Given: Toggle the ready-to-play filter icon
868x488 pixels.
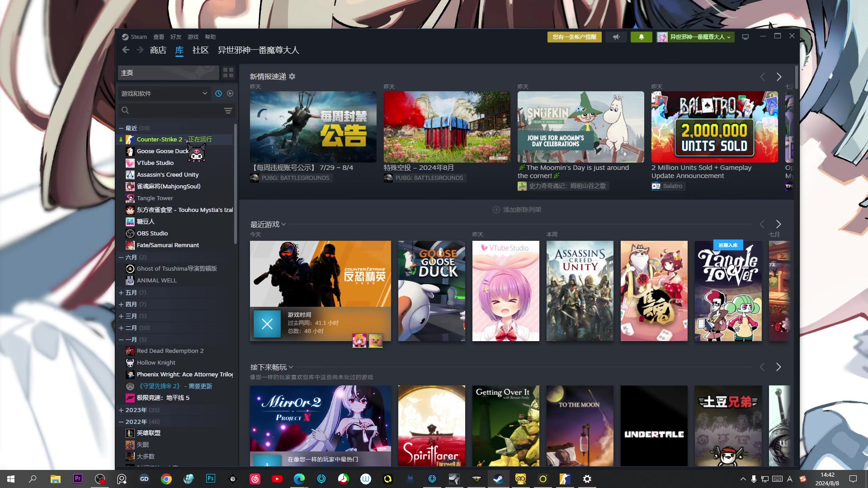Looking at the screenshot, I should 230,94.
